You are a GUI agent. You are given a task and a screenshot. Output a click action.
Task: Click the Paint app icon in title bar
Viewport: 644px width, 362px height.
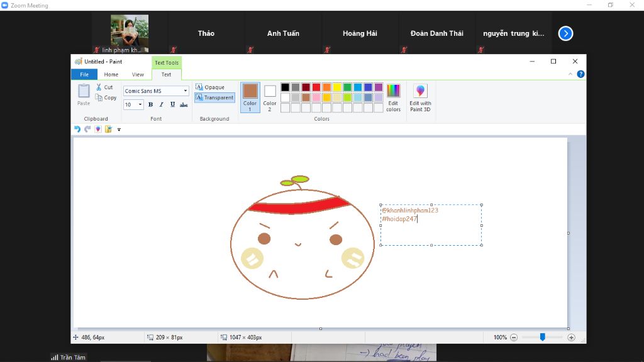(78, 62)
